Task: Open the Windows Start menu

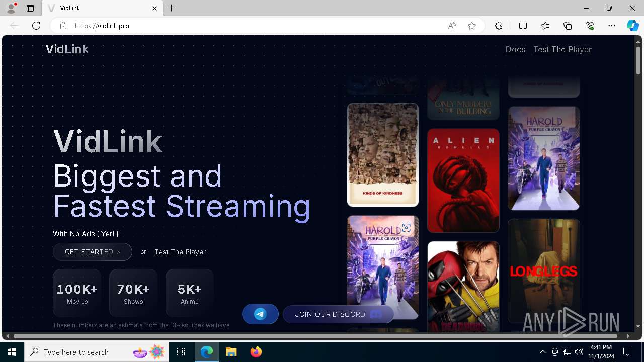Action: point(12,352)
